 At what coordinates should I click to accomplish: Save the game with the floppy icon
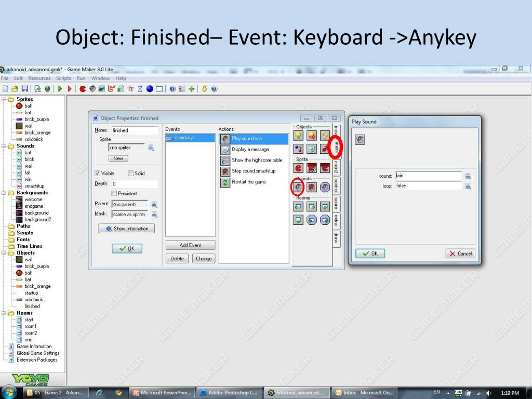coord(25,89)
